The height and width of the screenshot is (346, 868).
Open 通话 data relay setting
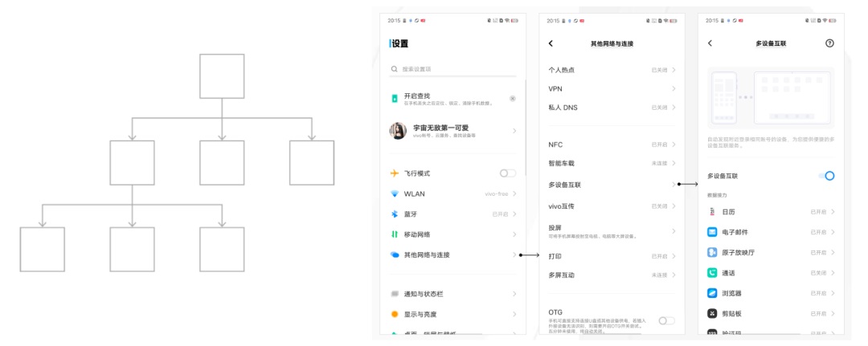pos(771,272)
